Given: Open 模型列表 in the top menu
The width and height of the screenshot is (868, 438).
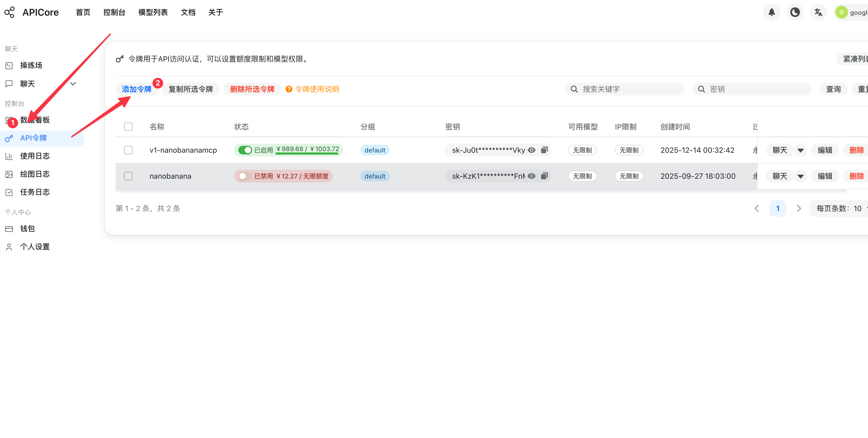Looking at the screenshot, I should point(153,12).
